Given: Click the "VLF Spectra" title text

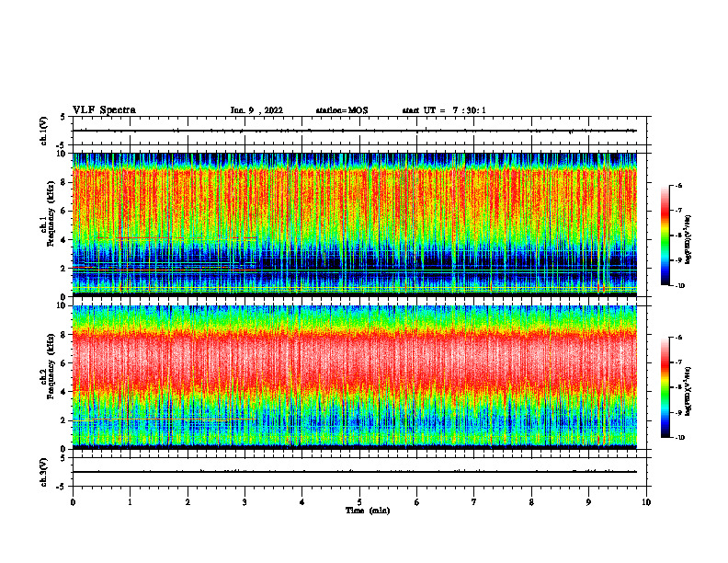Looking at the screenshot, I should 104,110.
